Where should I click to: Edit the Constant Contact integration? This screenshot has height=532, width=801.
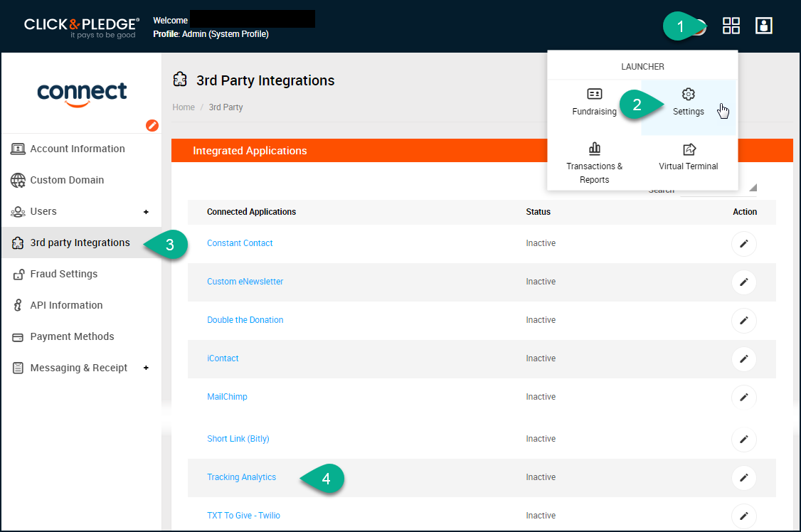point(744,243)
